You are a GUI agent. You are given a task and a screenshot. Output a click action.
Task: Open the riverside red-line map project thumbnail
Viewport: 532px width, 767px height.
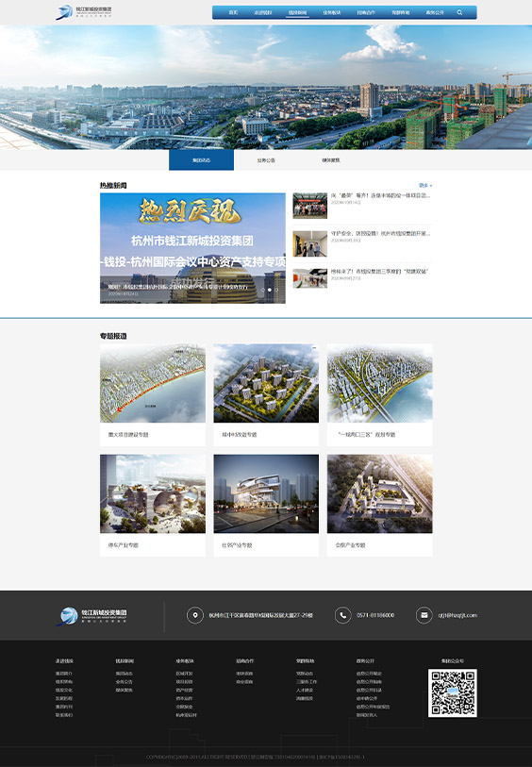coord(153,383)
